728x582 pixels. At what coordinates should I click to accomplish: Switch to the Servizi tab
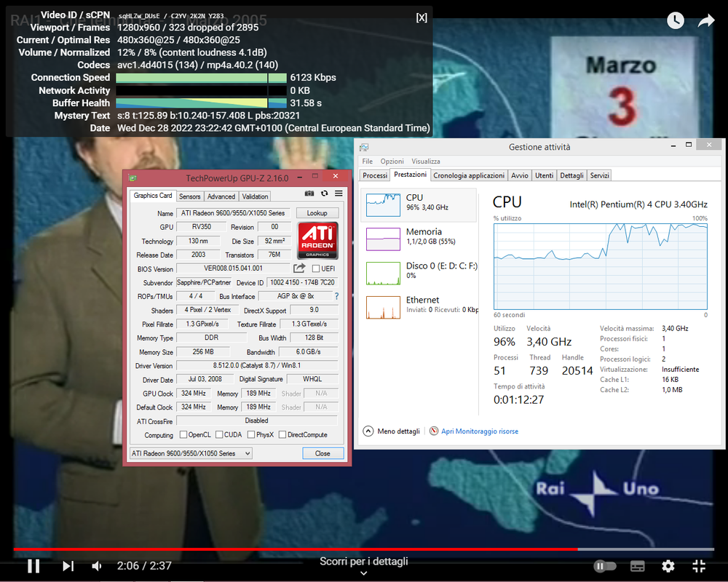[599, 175]
